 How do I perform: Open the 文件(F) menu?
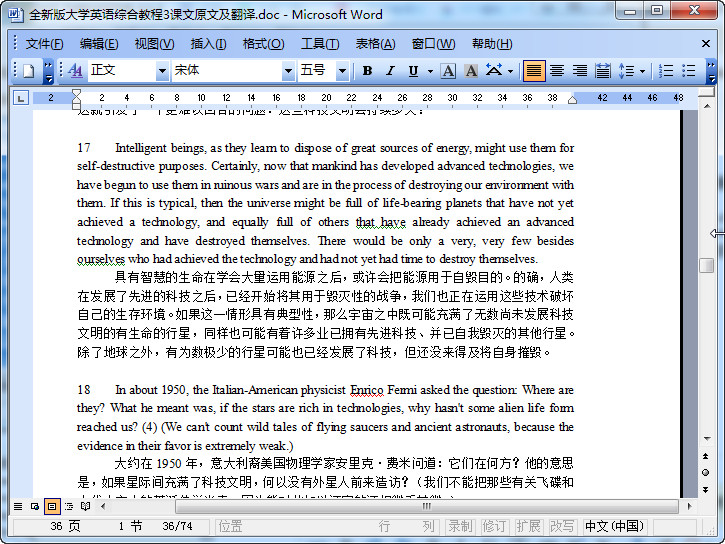click(x=44, y=44)
